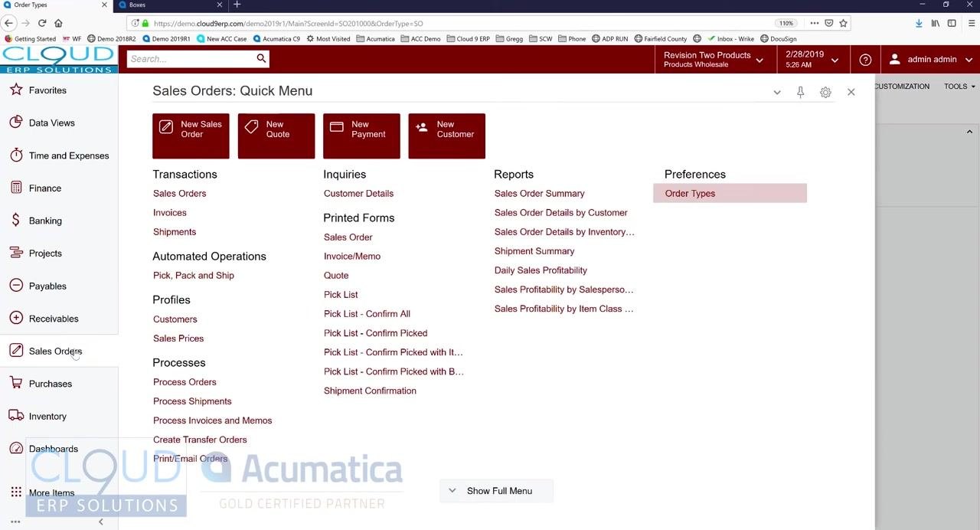Focus the Search input field
Screen dimensions: 980x530
coord(190,59)
